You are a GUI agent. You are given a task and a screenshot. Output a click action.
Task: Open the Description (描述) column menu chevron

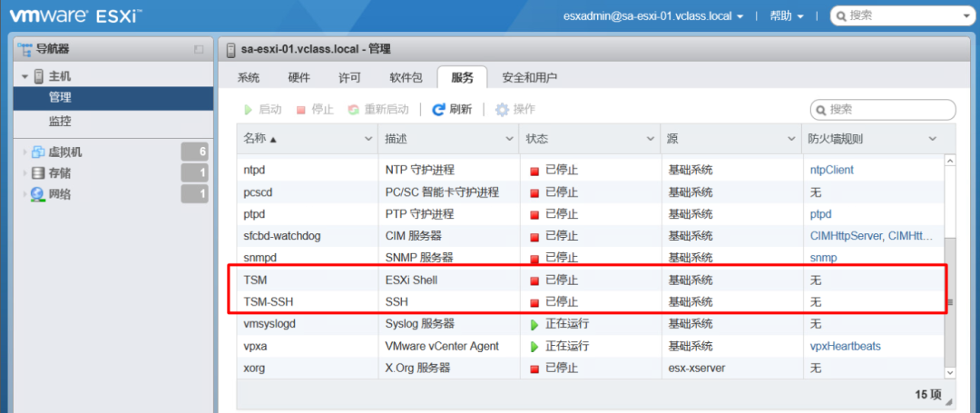(509, 138)
